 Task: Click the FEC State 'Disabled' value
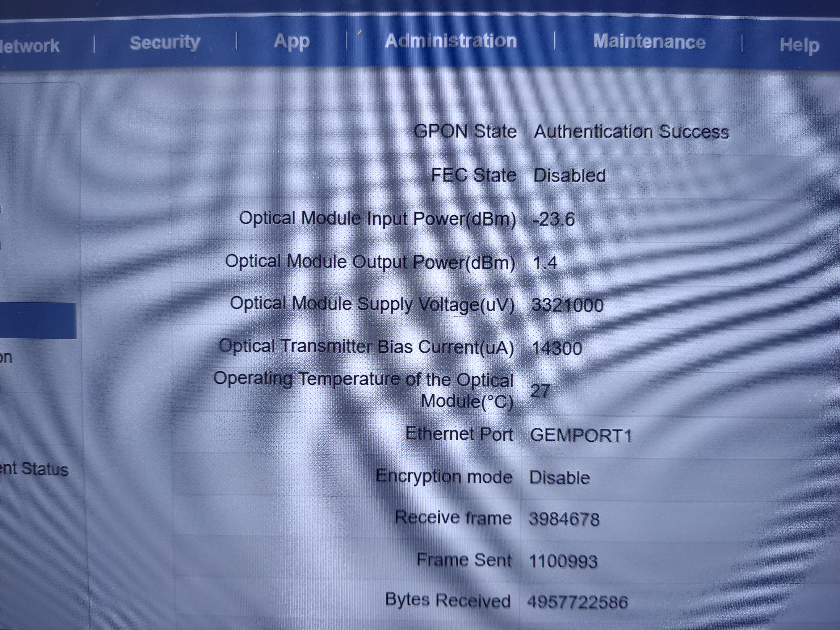[x=569, y=175]
